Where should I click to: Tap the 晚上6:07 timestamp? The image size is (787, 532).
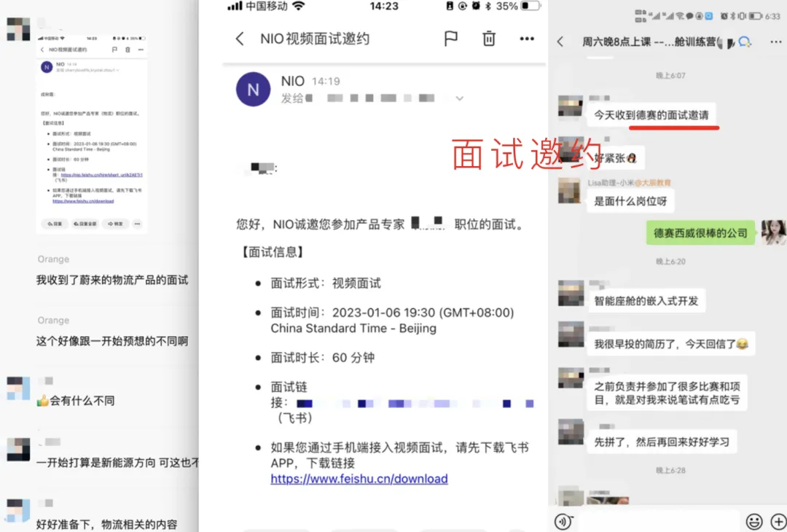pos(670,75)
